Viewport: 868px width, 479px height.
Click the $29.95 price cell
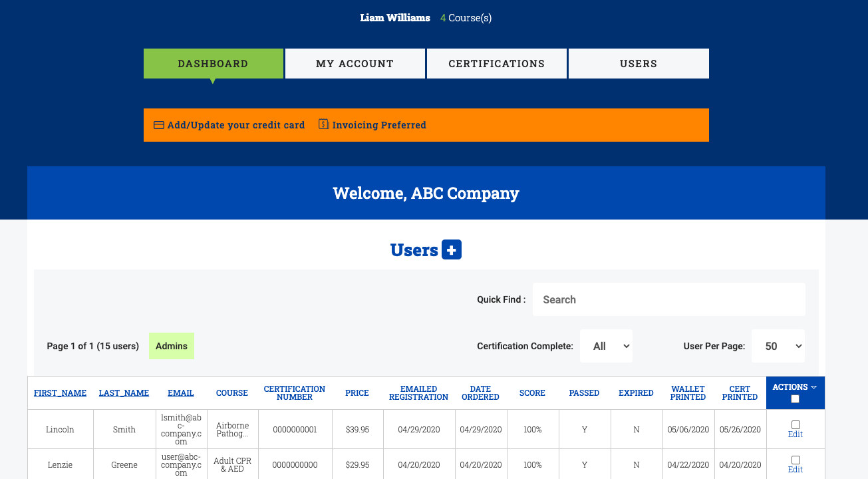[x=357, y=465]
